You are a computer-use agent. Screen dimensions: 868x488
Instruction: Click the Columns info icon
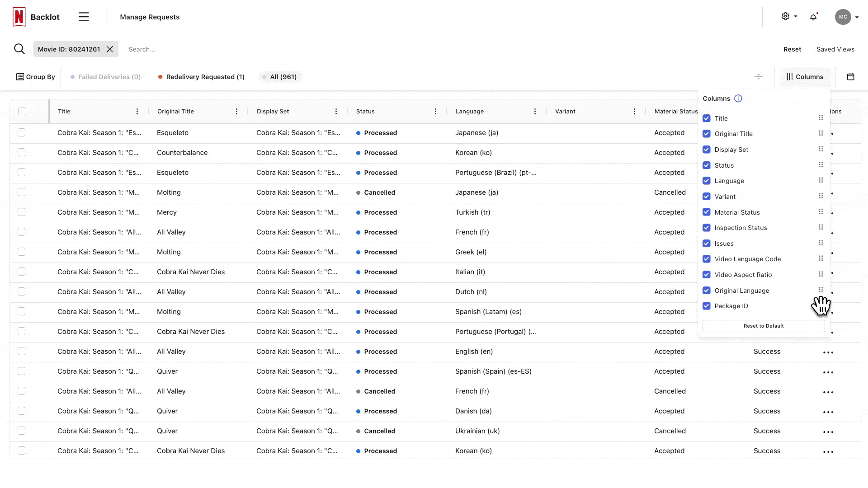coord(738,99)
